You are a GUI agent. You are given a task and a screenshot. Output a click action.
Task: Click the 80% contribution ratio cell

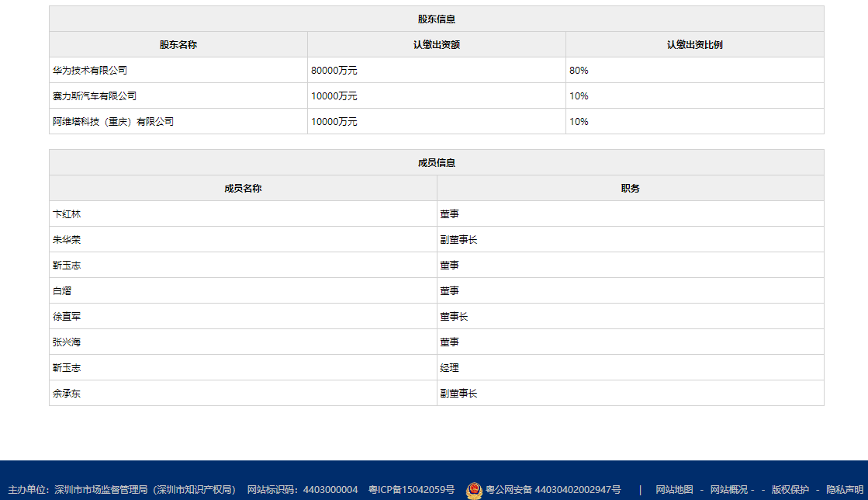click(579, 71)
